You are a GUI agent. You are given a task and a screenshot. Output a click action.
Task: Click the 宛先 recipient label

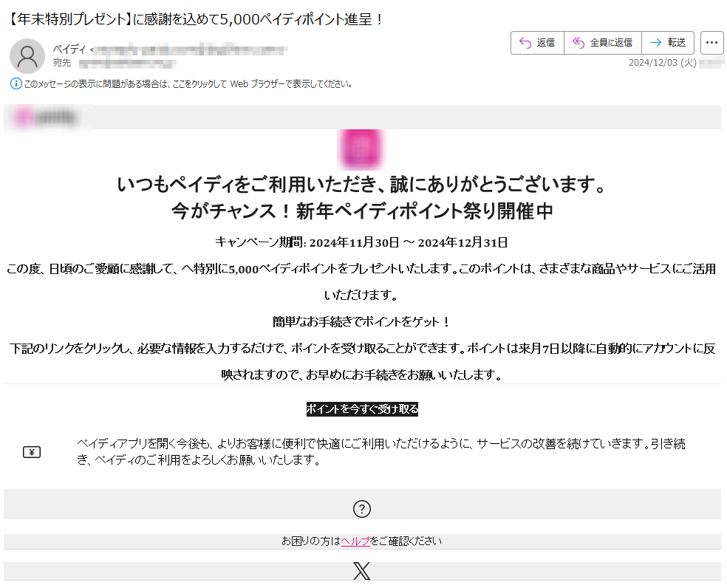[x=61, y=63]
